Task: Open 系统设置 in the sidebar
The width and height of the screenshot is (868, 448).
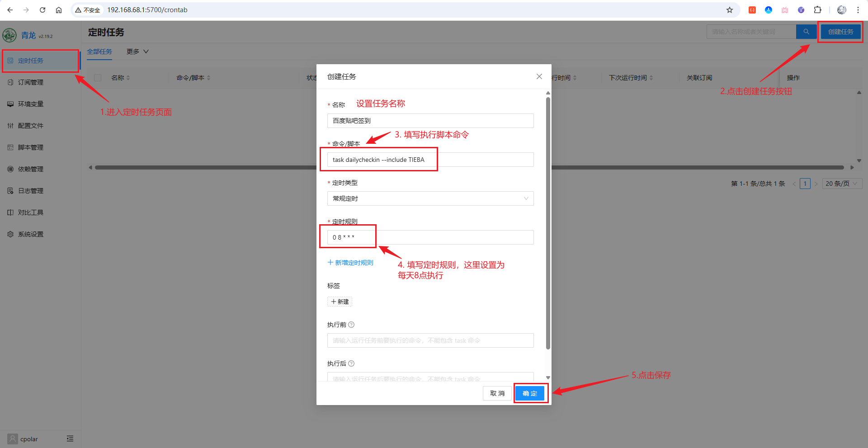Action: pyautogui.click(x=30, y=234)
